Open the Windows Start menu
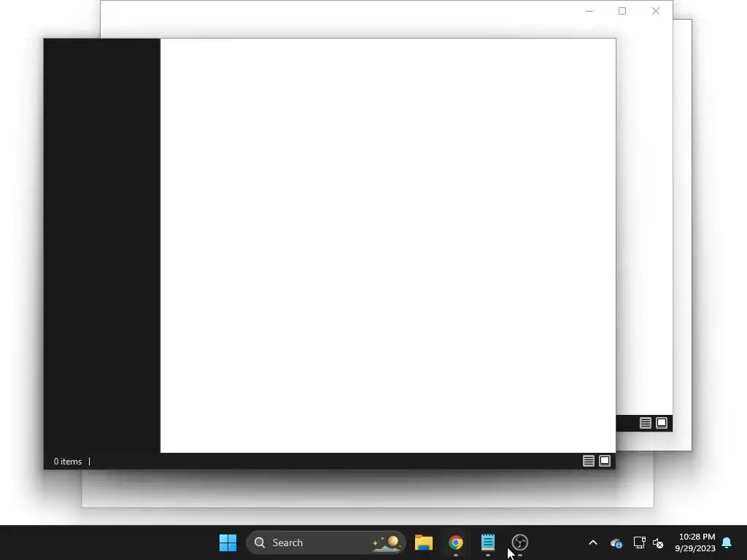Screen dimensions: 747x560 tap(228, 542)
